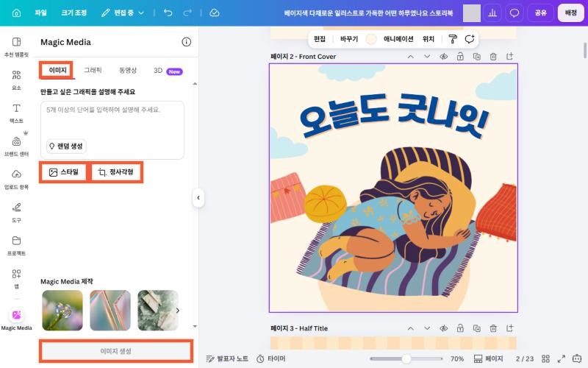Lock page 2 Front Cover
Viewport: 588px width, 368px height.
[x=460, y=57]
